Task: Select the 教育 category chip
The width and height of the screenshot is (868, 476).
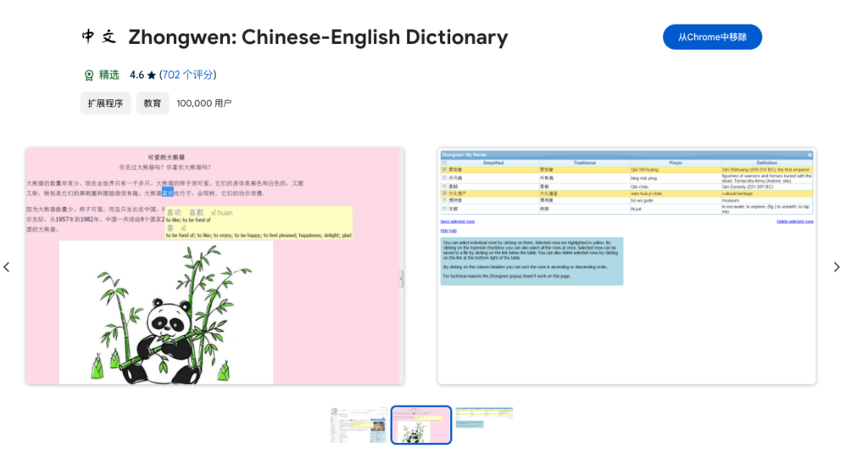Action: [x=153, y=104]
